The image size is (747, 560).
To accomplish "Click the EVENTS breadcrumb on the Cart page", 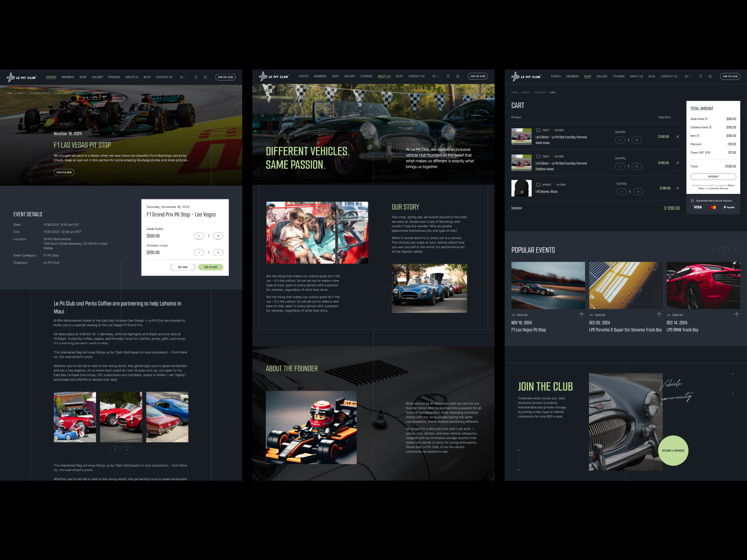I will click(525, 92).
